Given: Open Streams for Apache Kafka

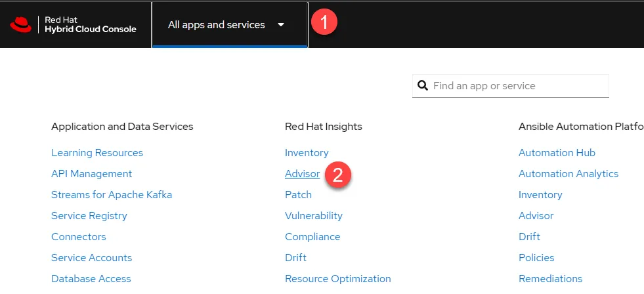Looking at the screenshot, I should click(x=112, y=195).
